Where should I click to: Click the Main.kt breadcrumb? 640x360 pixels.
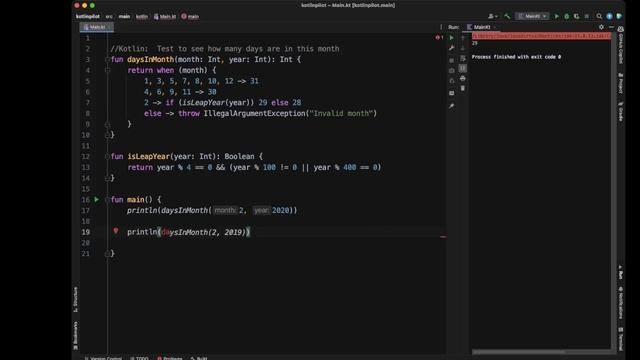[x=165, y=17]
